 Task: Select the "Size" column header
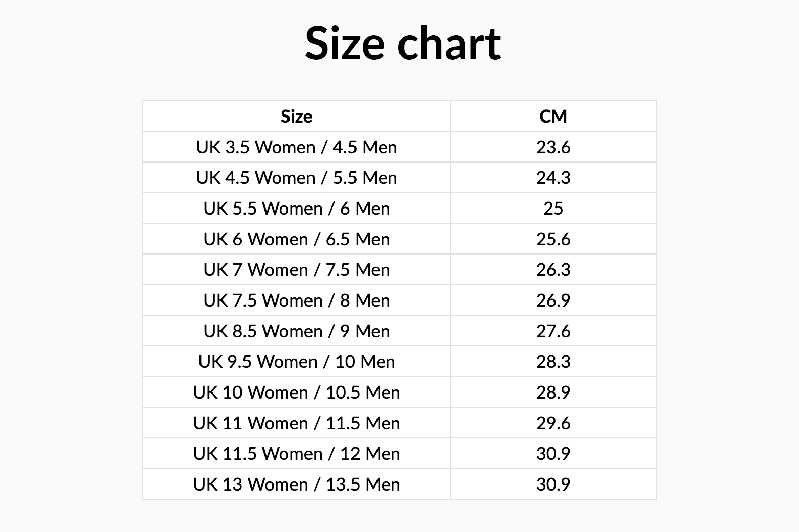click(296, 117)
